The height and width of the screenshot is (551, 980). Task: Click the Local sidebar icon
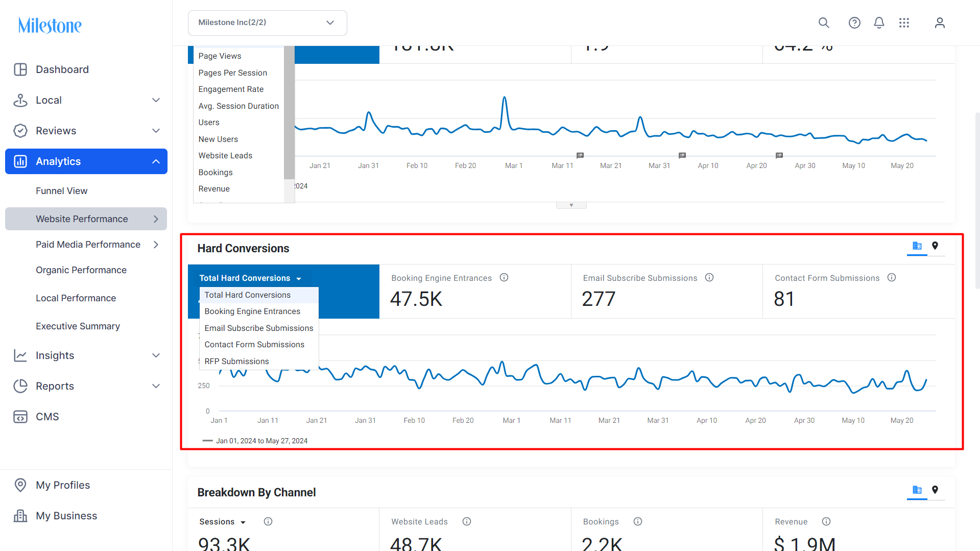[x=20, y=100]
